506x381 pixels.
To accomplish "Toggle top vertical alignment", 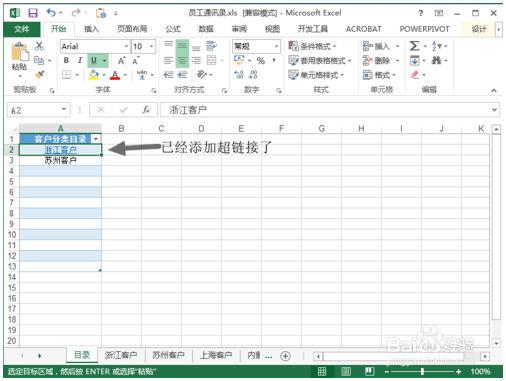I will click(x=169, y=45).
